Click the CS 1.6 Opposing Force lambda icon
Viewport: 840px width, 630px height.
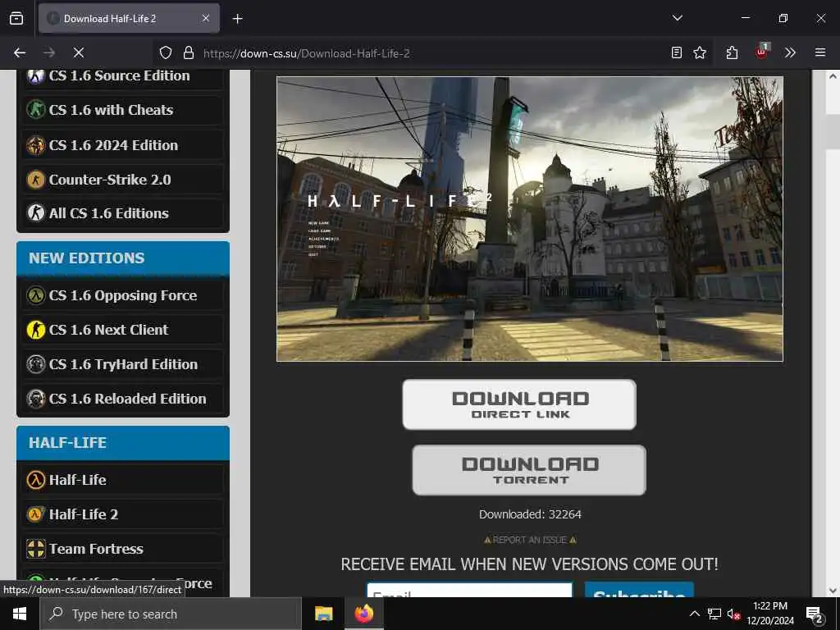point(36,295)
